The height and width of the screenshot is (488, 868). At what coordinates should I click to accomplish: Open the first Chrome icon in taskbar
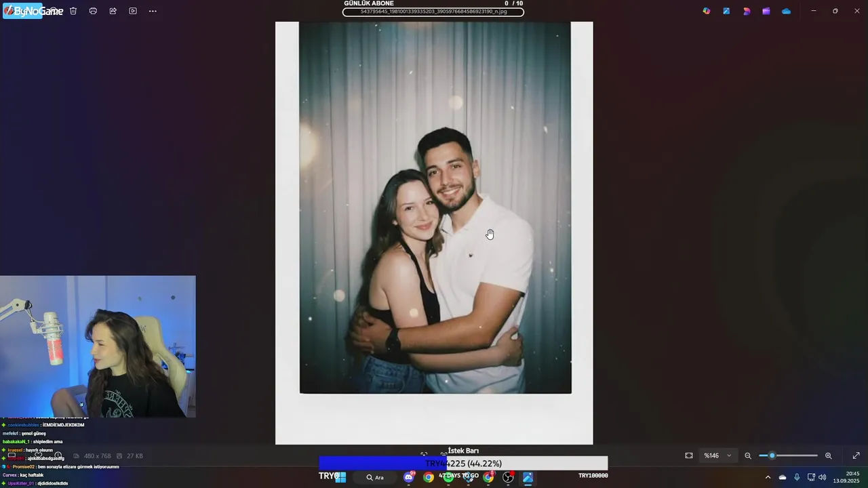(429, 477)
